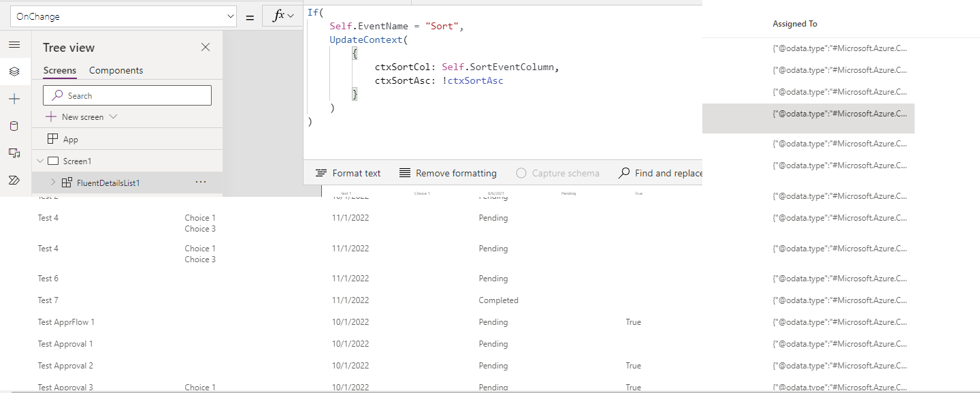This screenshot has height=393, width=980.
Task: Click Find and replace button
Action: tap(659, 173)
